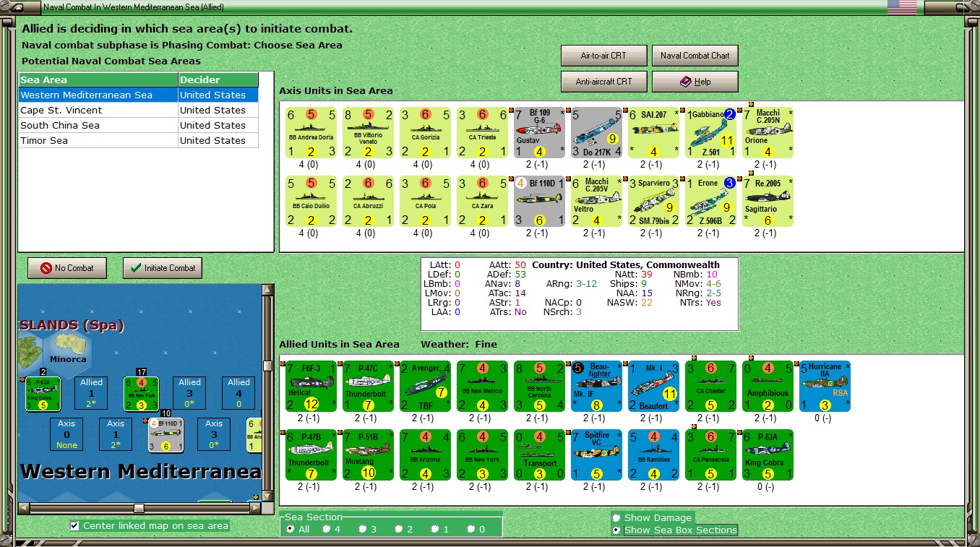Viewport: 980px width, 547px height.
Task: Click the Sea Area column header
Action: coord(98,79)
